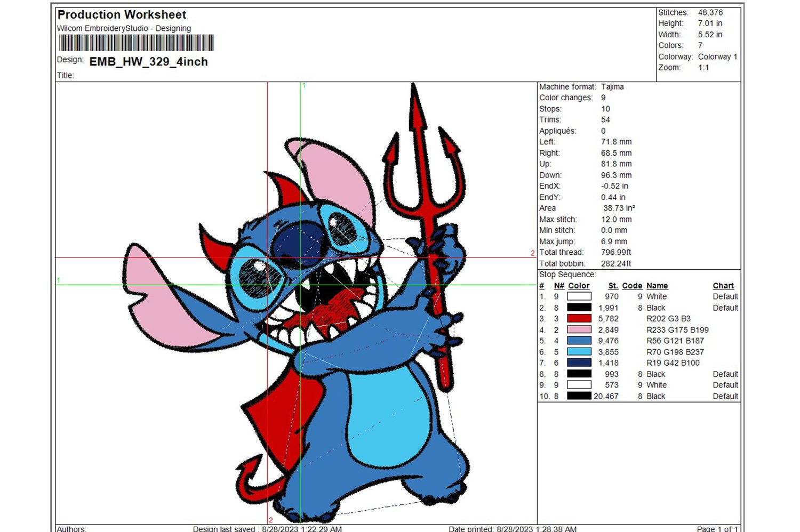Click the Page 1 of 1 footer

(717, 529)
